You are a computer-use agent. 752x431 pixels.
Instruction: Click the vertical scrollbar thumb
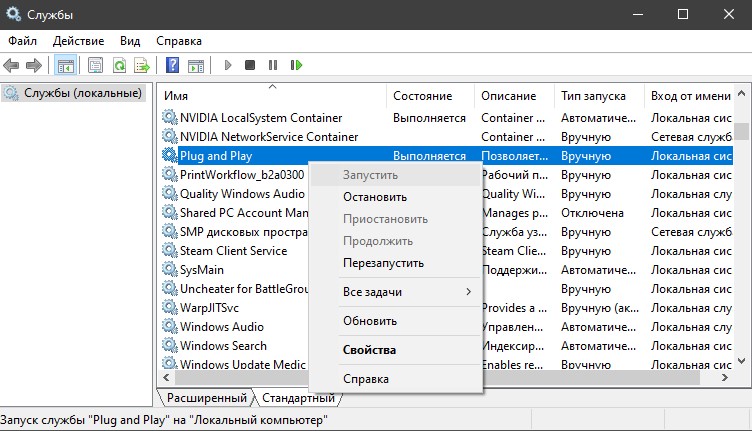[x=741, y=131]
